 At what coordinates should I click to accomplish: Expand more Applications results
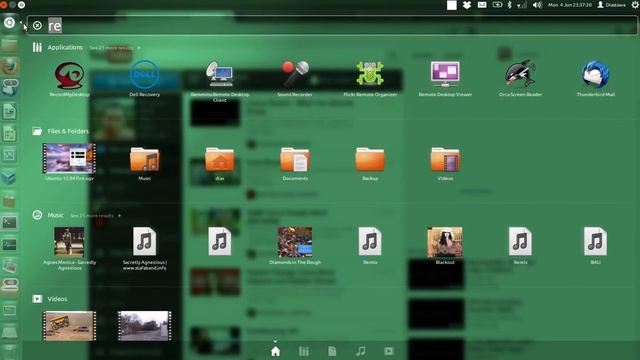[x=115, y=48]
